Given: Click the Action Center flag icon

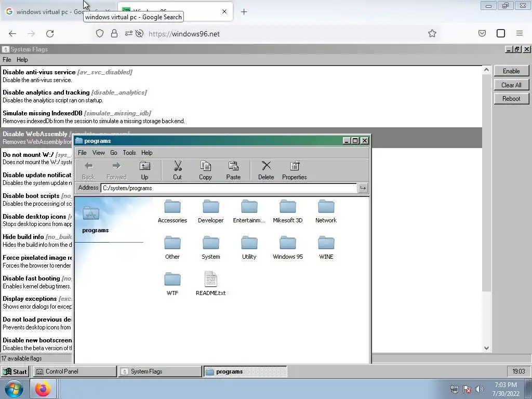Looking at the screenshot, I should coord(467,390).
